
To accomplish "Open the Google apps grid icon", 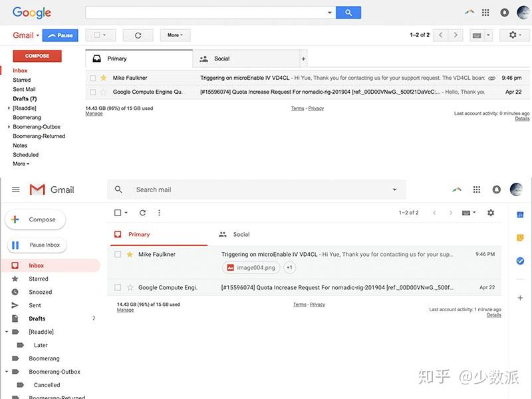I will click(x=477, y=190).
